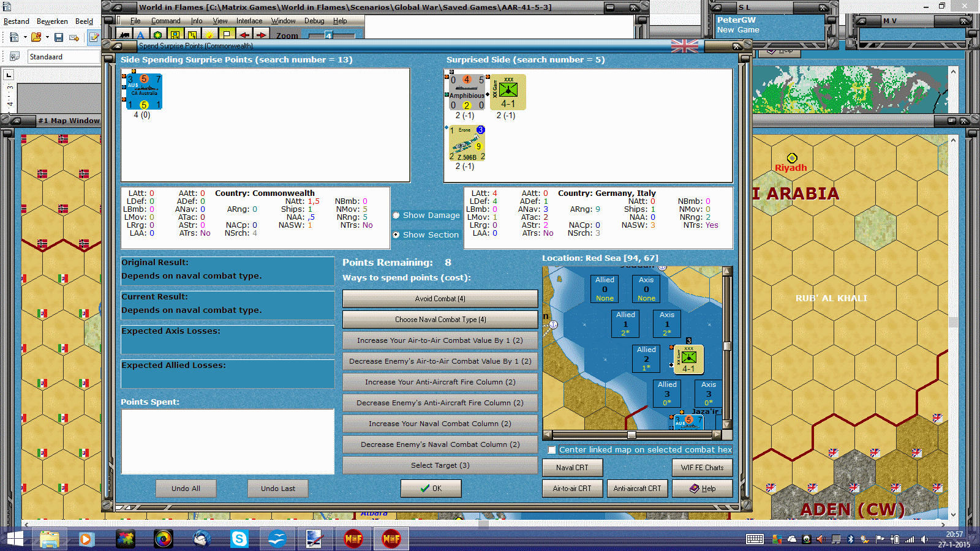Click Avoid Combat (4) button
Viewport: 980px width, 551px height.
[440, 299]
